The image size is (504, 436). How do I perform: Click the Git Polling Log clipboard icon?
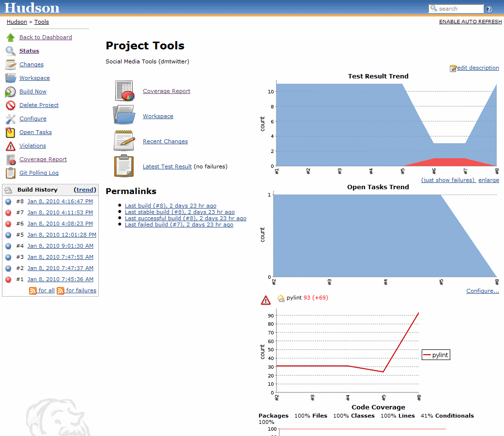pyautogui.click(x=11, y=173)
